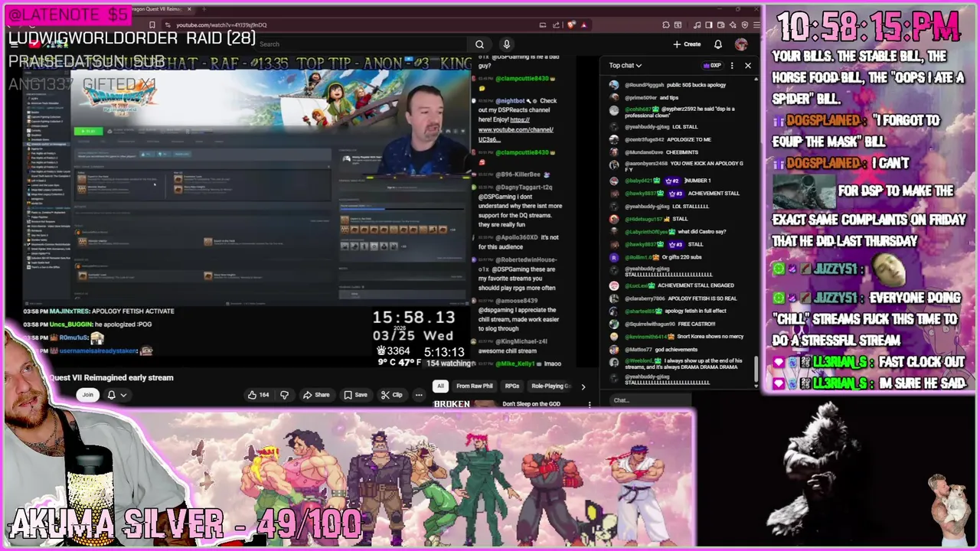This screenshot has width=980, height=551.
Task: Select the All filter chip
Action: 440,386
